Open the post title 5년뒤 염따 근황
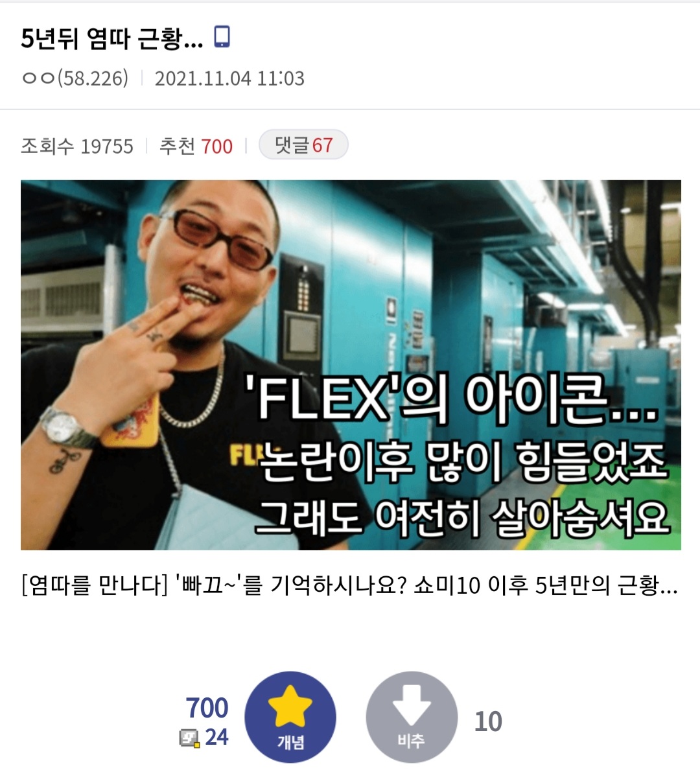Image resolution: width=700 pixels, height=783 pixels. (111, 38)
